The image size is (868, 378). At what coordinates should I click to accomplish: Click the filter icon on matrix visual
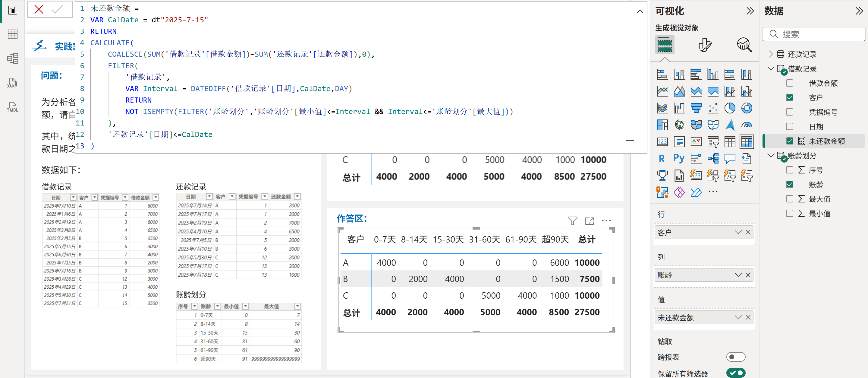pos(572,221)
